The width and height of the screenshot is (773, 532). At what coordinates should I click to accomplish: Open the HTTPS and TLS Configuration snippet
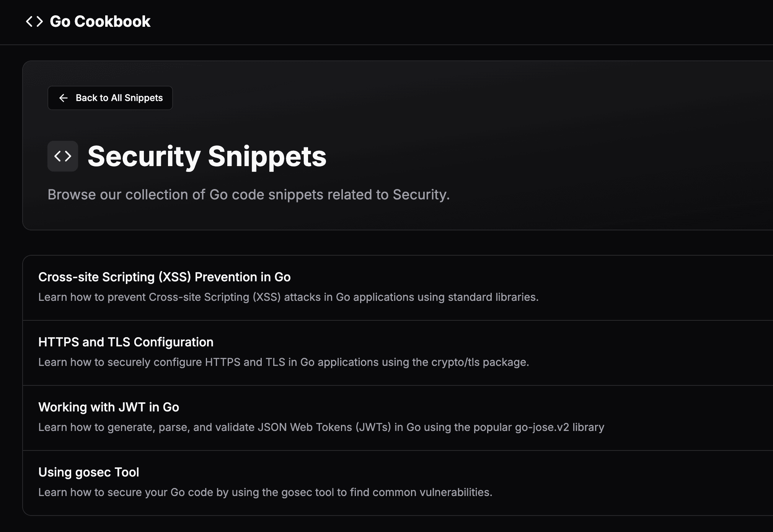(x=126, y=342)
